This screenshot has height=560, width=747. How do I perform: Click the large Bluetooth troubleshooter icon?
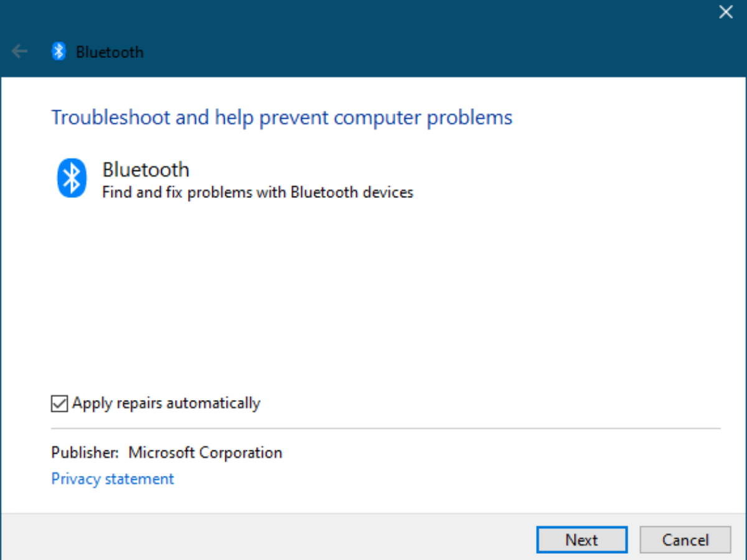72,178
